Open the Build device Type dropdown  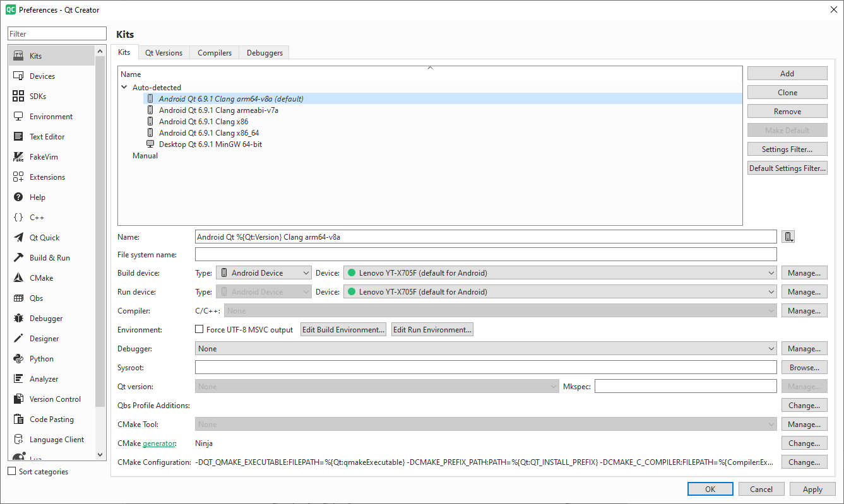pos(264,273)
